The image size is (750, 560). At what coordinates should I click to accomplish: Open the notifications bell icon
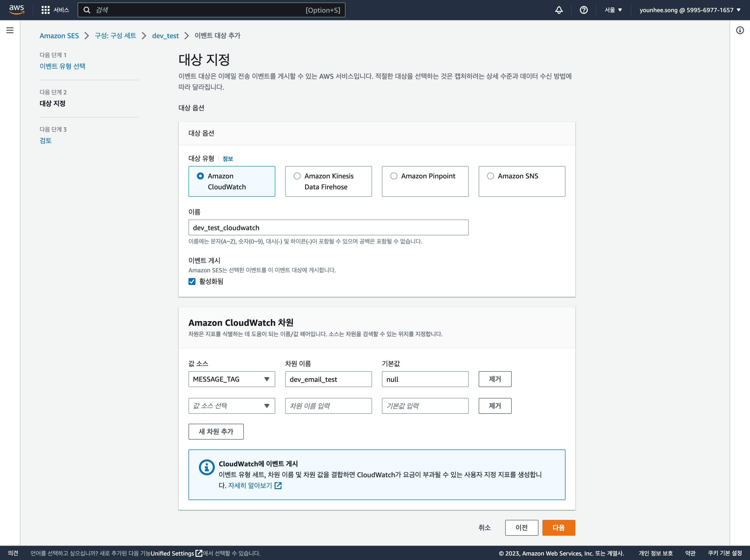(x=559, y=10)
